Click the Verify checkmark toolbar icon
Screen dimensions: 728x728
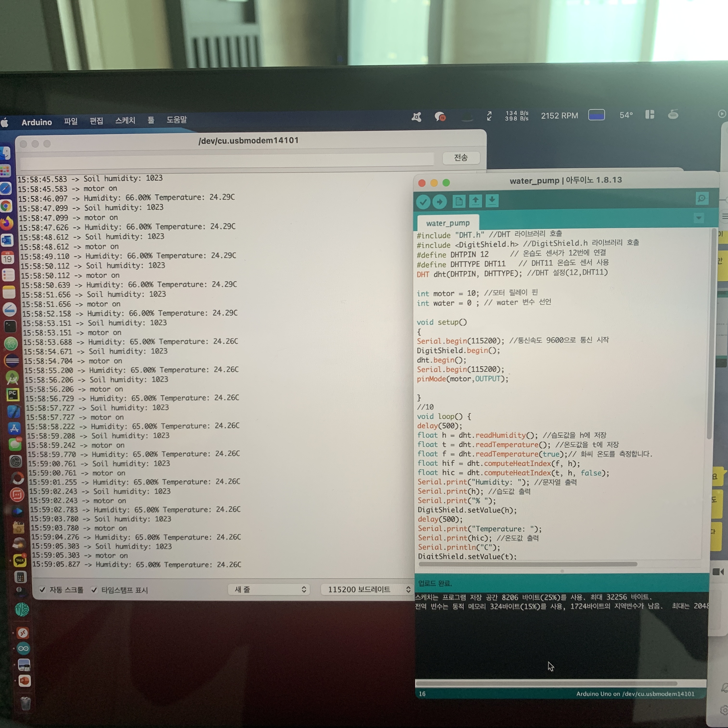point(423,202)
